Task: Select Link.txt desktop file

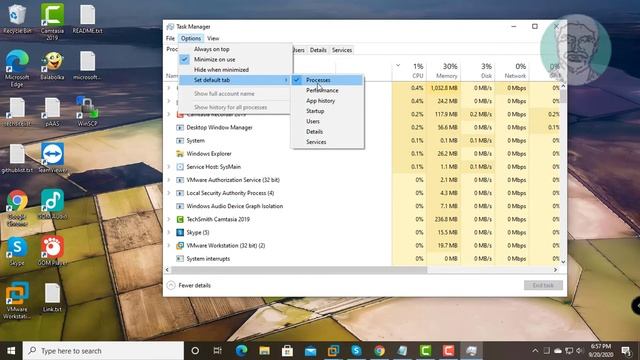Action: click(x=52, y=297)
